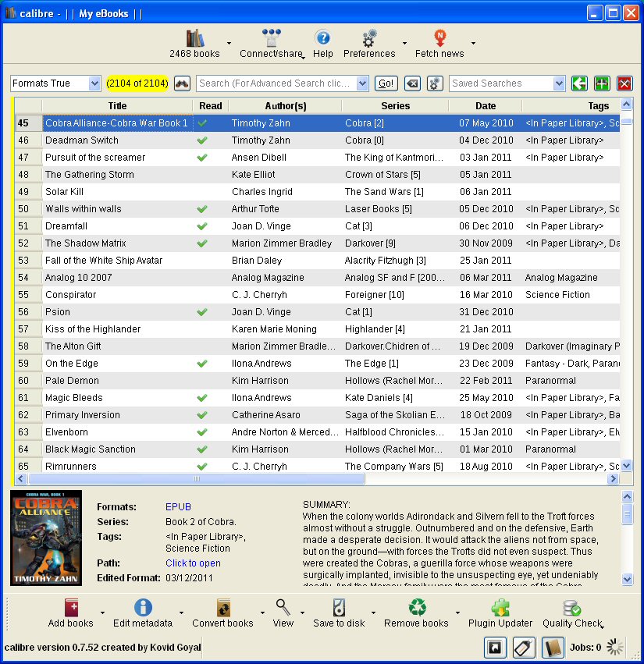This screenshot has height=664, width=644.
Task: Click the horizontal scrollbar thumb in book list
Action: tap(196, 479)
